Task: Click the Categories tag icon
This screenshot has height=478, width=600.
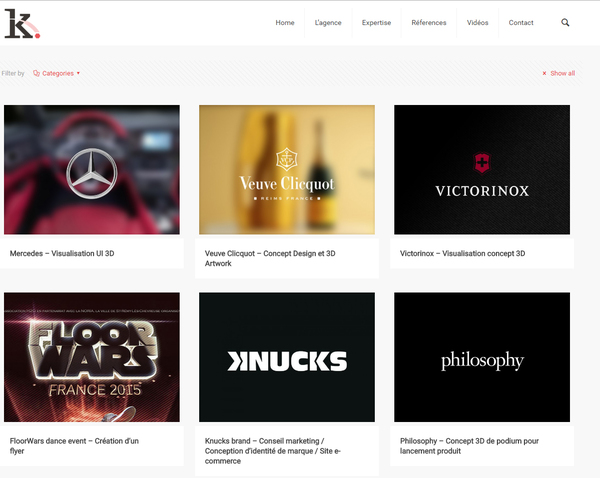Action: [36, 73]
